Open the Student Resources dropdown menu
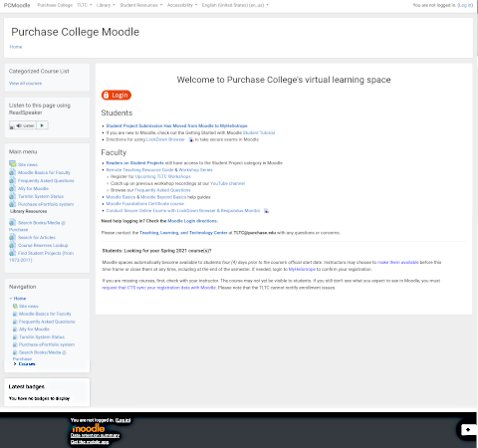Screen dimensions: 478x448 pos(141,5)
